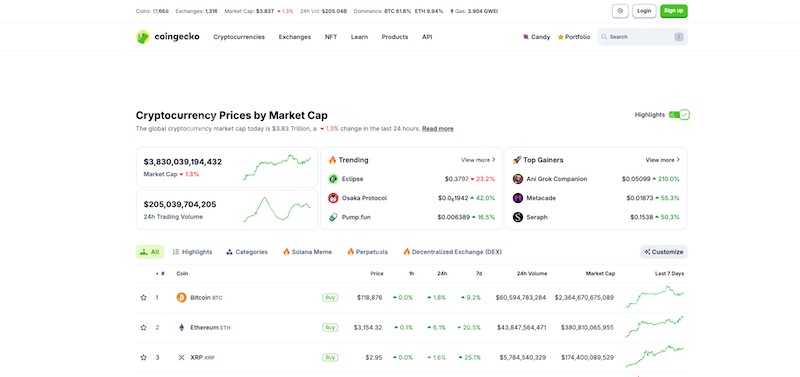Click the CoinGecko logo

click(168, 37)
